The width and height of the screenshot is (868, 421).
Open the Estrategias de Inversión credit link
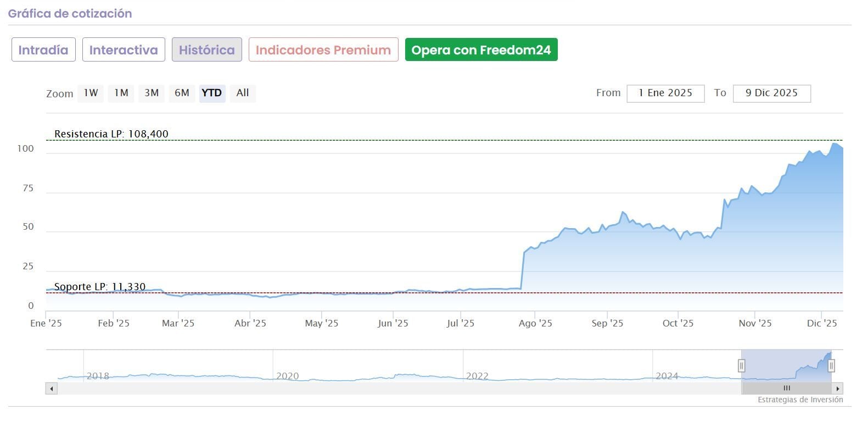coord(800,400)
